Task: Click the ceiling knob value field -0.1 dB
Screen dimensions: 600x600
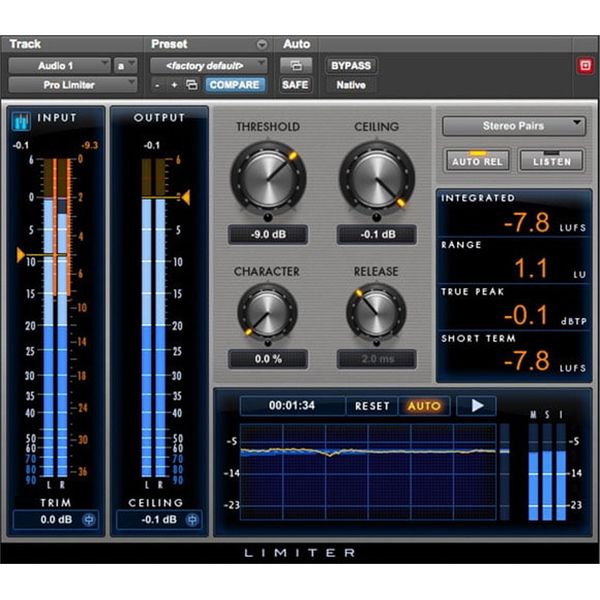Action: (377, 234)
